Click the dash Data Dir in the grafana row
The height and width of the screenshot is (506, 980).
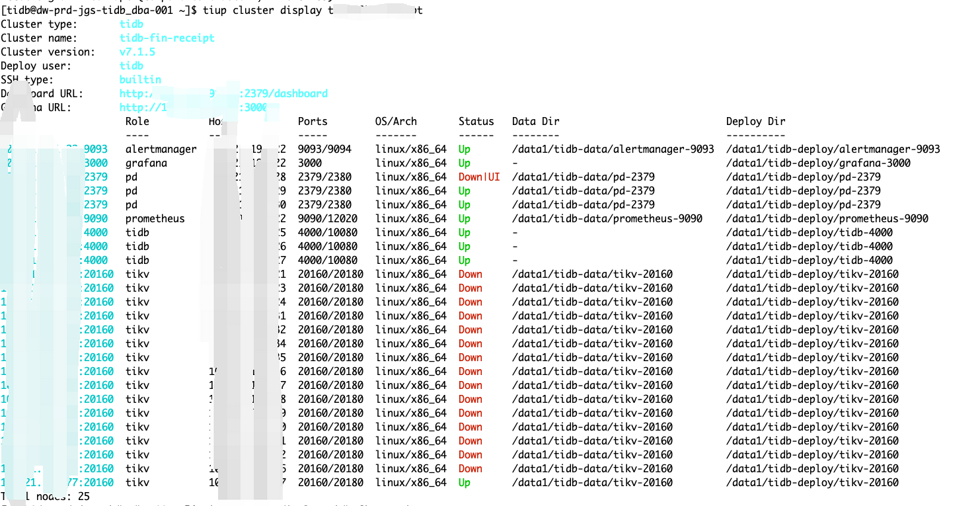tap(515, 163)
